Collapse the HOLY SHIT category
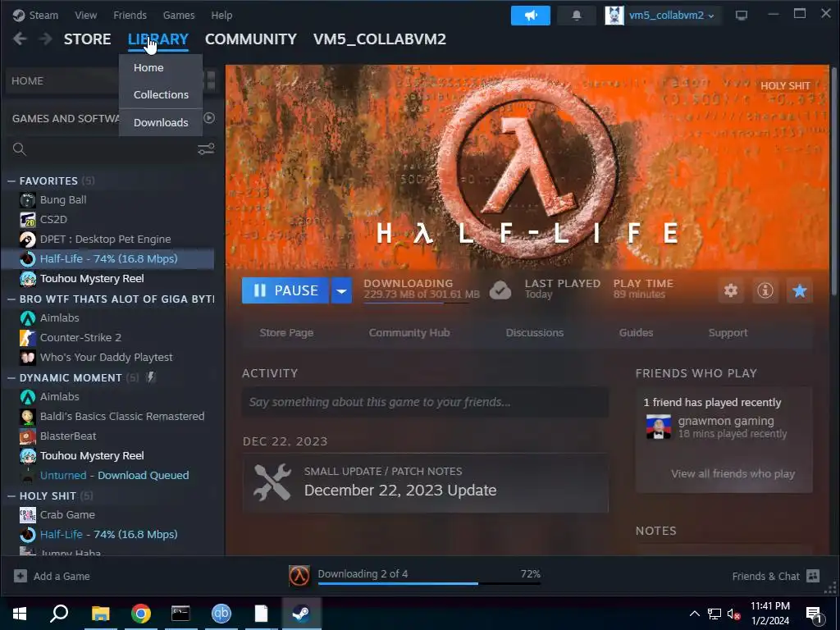The width and height of the screenshot is (840, 630). point(11,496)
